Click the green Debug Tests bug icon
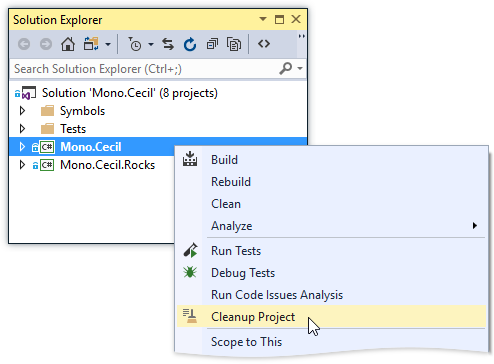 tap(190, 272)
